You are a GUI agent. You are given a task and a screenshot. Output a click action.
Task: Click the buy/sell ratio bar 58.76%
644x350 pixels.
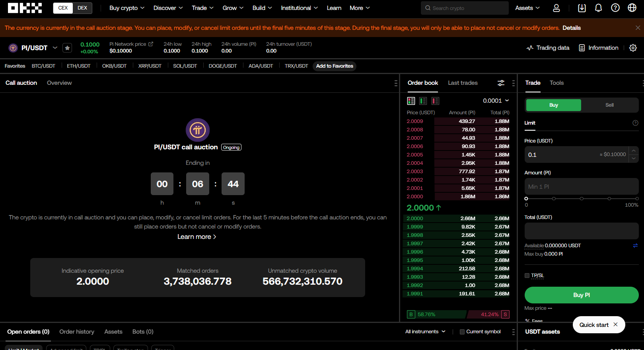pos(436,315)
